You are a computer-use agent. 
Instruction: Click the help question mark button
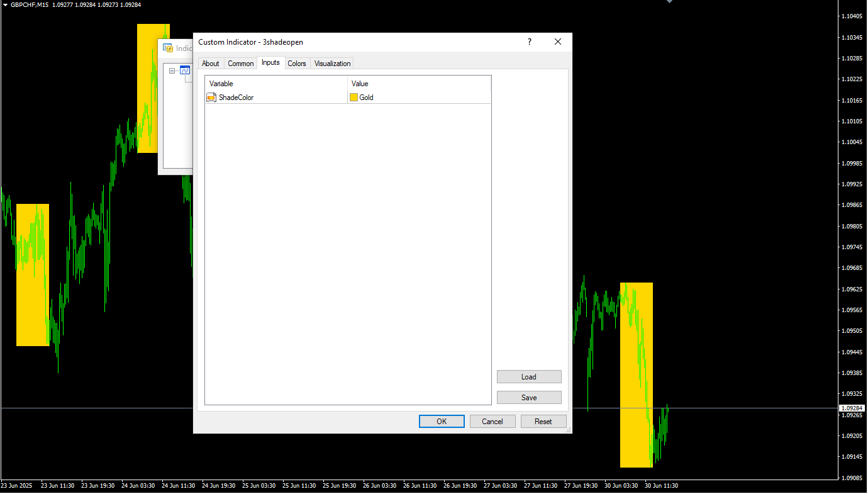point(529,42)
